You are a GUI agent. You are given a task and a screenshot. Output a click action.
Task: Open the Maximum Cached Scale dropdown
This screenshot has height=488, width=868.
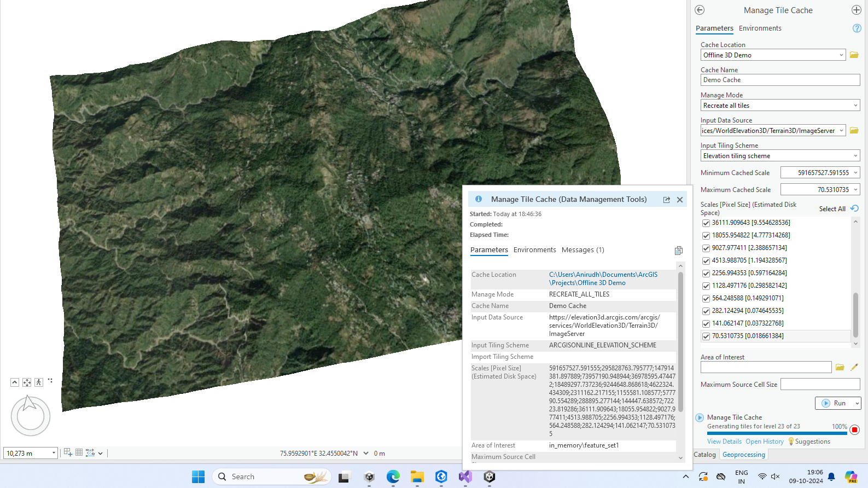tap(855, 189)
